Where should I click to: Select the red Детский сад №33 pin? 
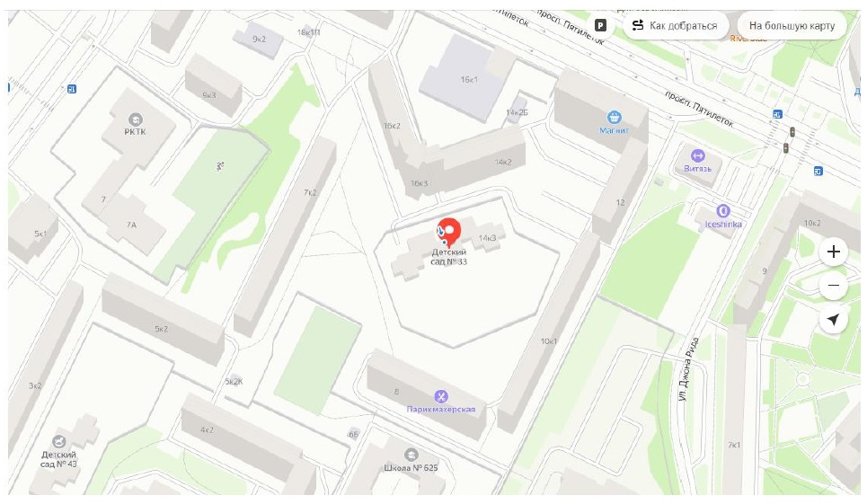point(449,232)
